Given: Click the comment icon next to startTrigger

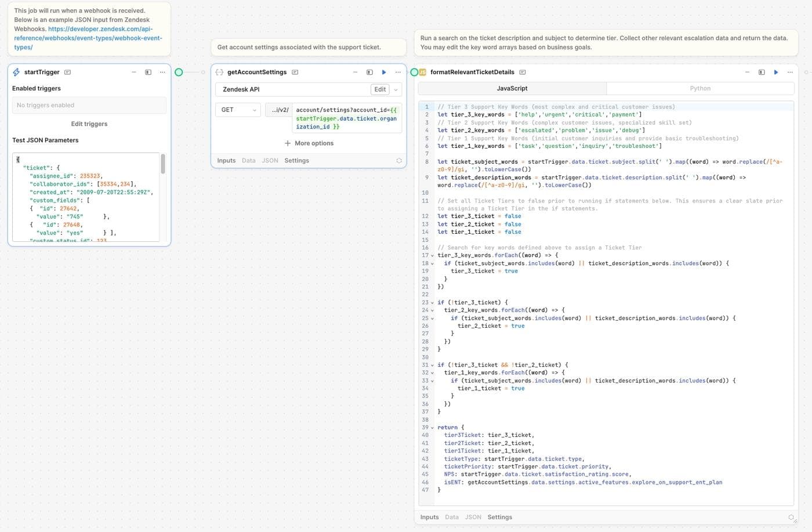Looking at the screenshot, I should (x=67, y=72).
